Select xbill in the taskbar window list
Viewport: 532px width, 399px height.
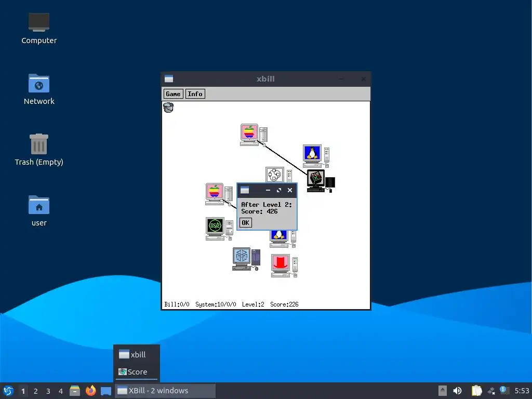click(137, 354)
